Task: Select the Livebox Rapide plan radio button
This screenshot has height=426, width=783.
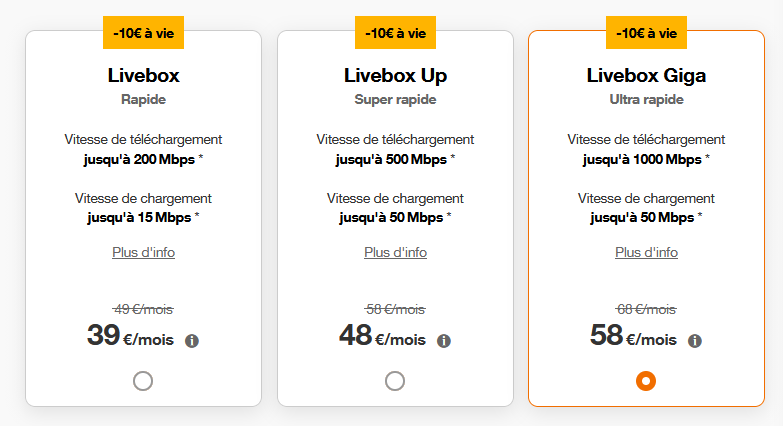Action: tap(143, 381)
